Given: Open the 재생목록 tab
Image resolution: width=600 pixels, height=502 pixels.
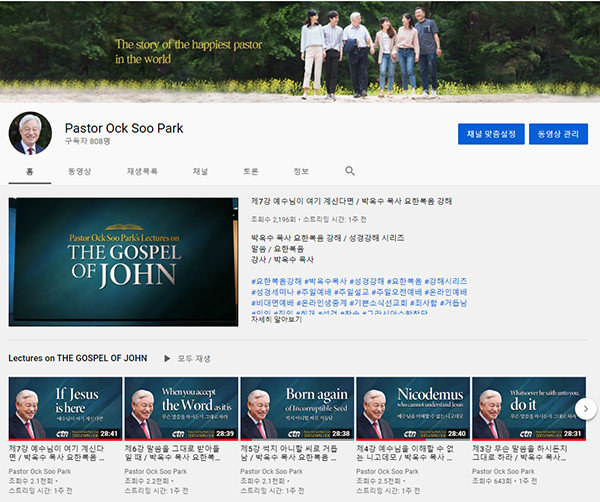Looking at the screenshot, I should 142,171.
